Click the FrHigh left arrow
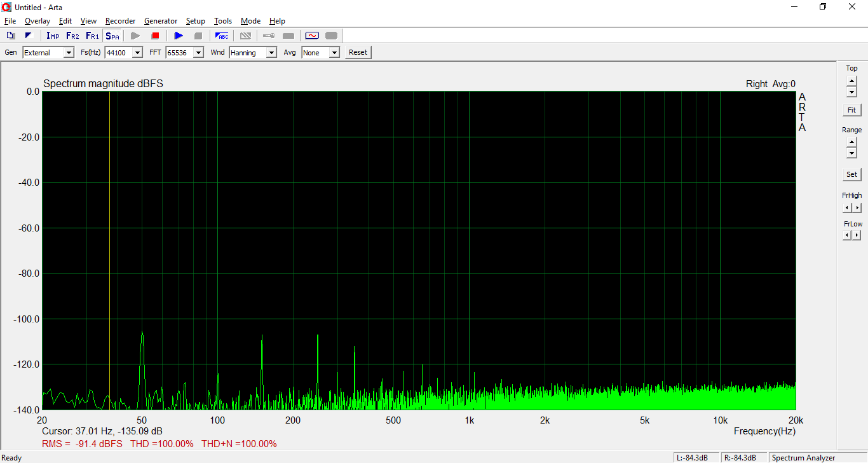 (x=847, y=207)
